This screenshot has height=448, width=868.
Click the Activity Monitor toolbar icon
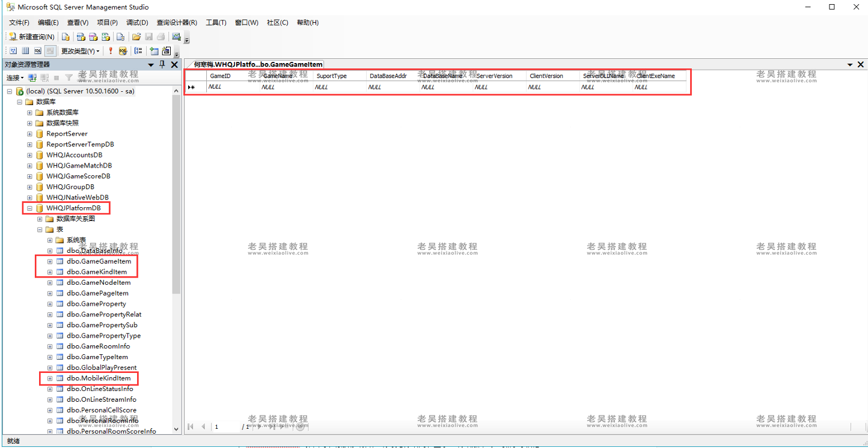(176, 37)
